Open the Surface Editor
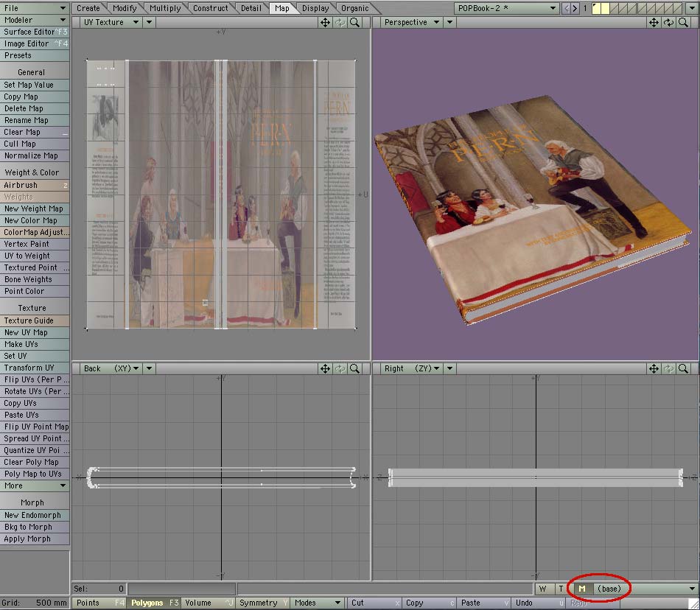 tap(35, 32)
